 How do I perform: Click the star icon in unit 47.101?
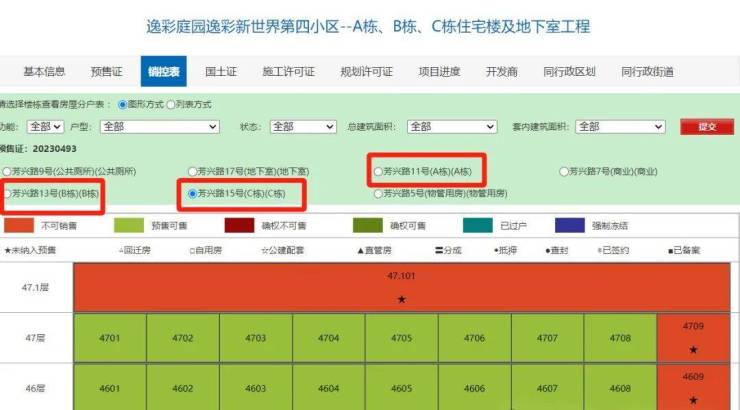(x=402, y=299)
